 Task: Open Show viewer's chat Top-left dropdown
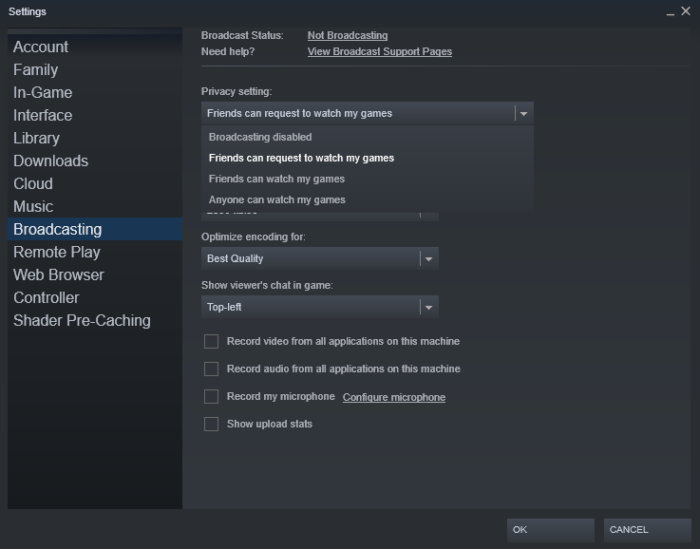click(x=320, y=307)
